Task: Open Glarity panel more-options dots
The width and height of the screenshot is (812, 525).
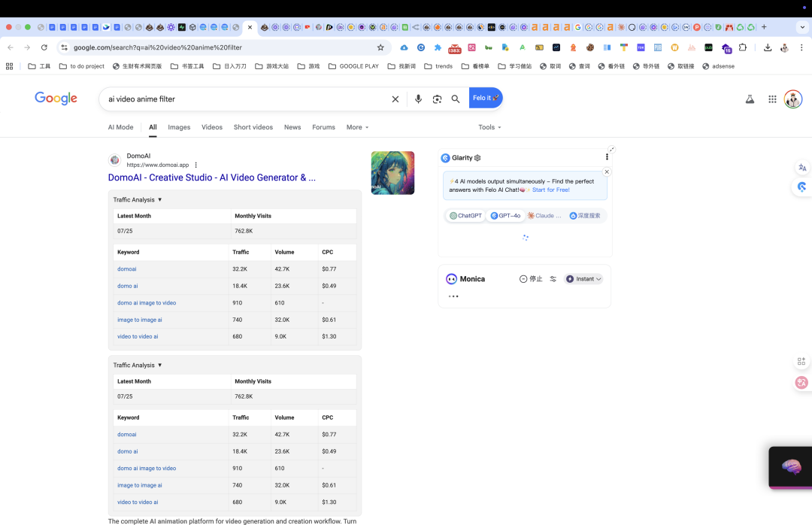Action: [x=607, y=157]
